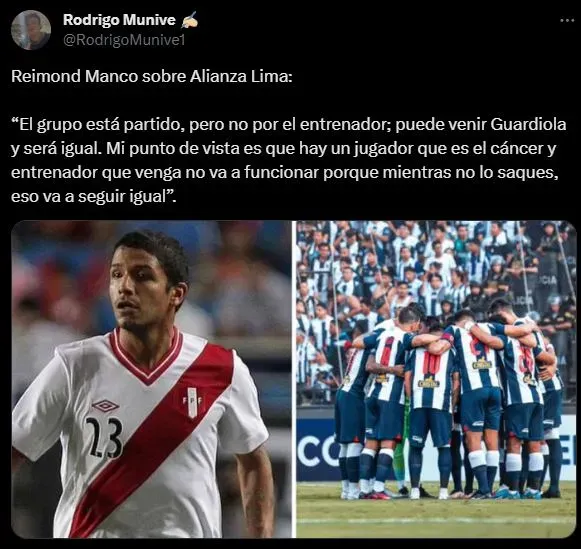The image size is (581, 549).
Task: Select the line "Reimond Manco sobre Alianza Lima:"
Action: pos(152,76)
